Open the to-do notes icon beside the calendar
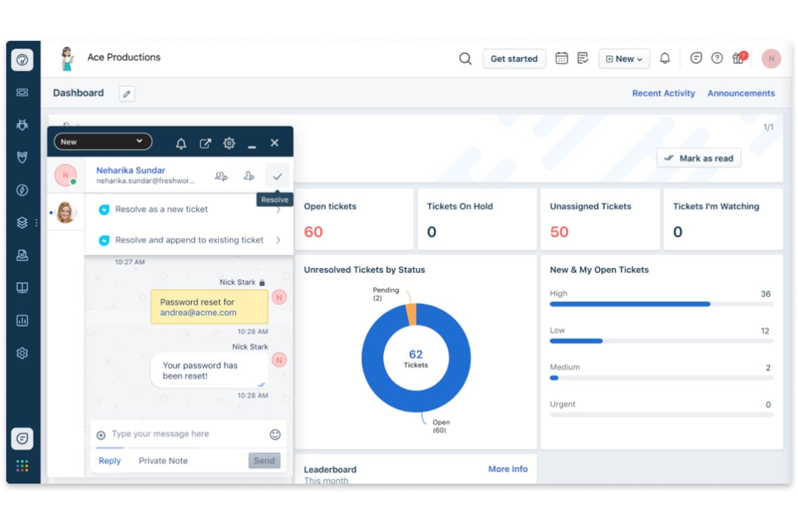798x532 pixels. pyautogui.click(x=583, y=58)
